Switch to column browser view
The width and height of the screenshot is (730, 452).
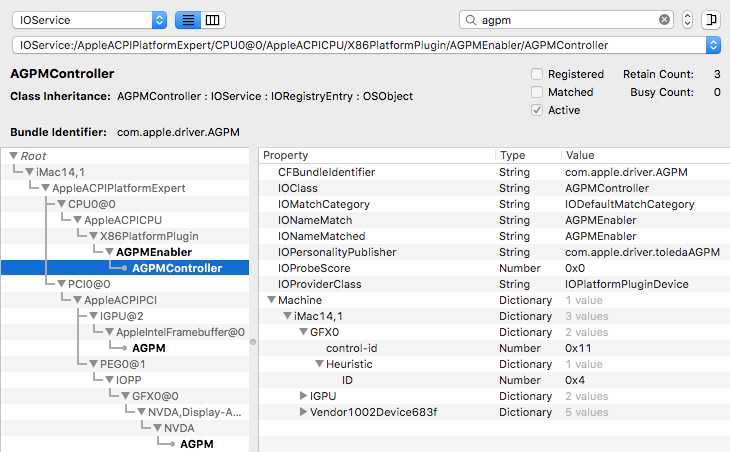point(213,20)
